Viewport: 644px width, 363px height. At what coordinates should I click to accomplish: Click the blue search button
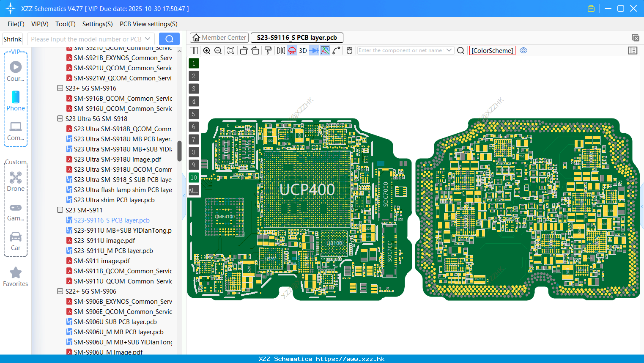[169, 39]
